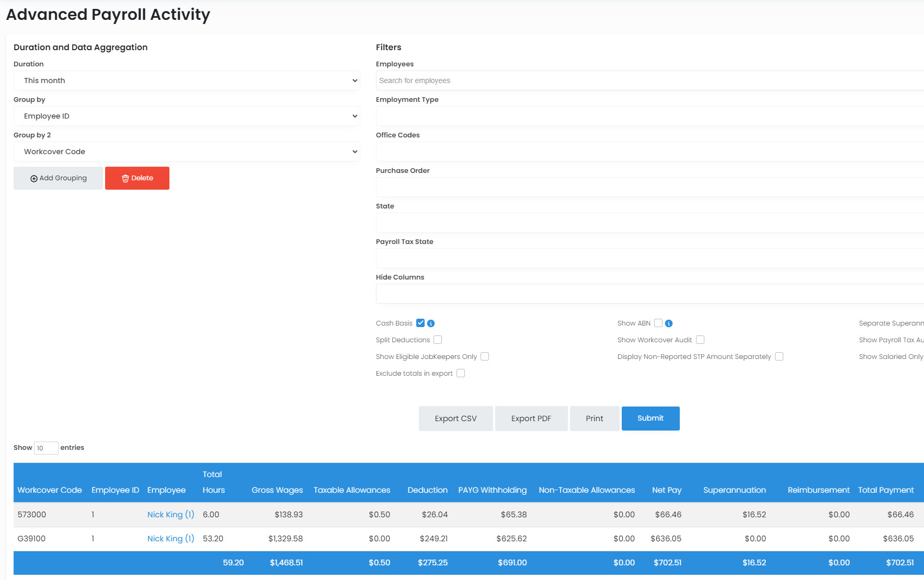Enable Show Eligible JobKeepers Only

pyautogui.click(x=485, y=356)
